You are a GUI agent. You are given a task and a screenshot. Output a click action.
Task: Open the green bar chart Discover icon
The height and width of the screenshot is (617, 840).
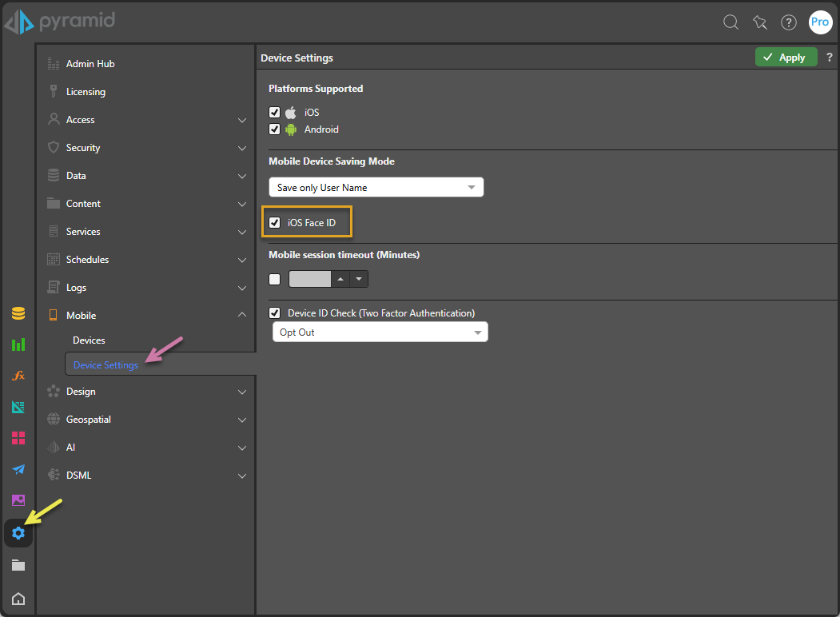[18, 344]
